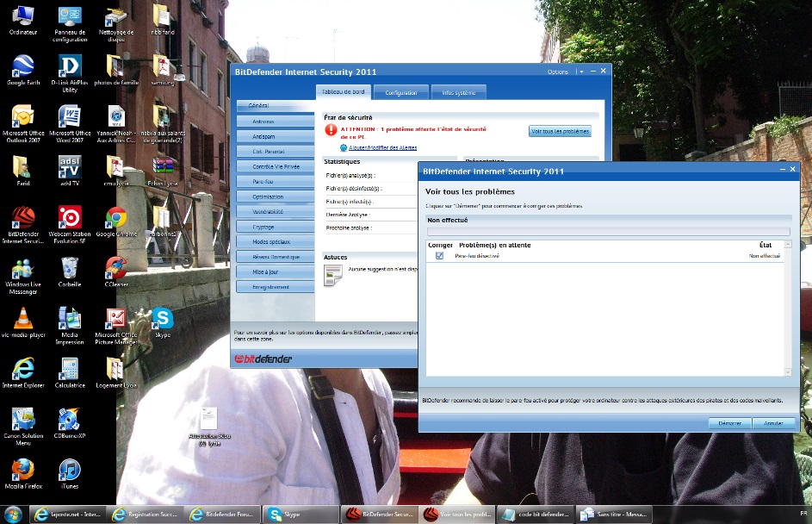Open Ajouter/Modifier des Alertes link
The image size is (812, 524).
point(382,147)
